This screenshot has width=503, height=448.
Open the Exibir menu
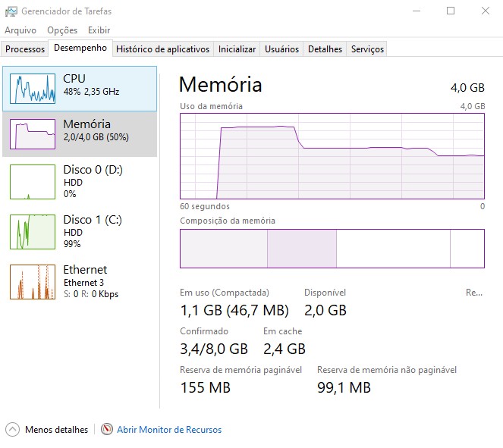[99, 30]
